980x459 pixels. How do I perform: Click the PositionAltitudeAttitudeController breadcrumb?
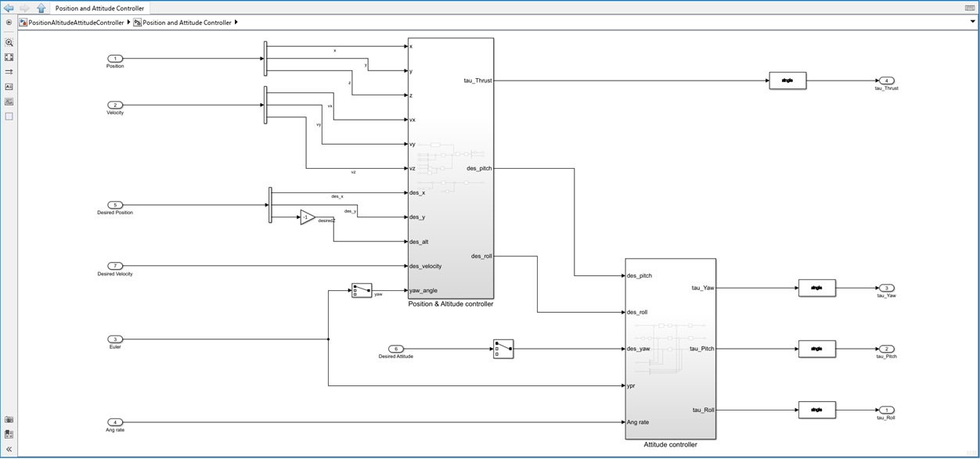(76, 23)
